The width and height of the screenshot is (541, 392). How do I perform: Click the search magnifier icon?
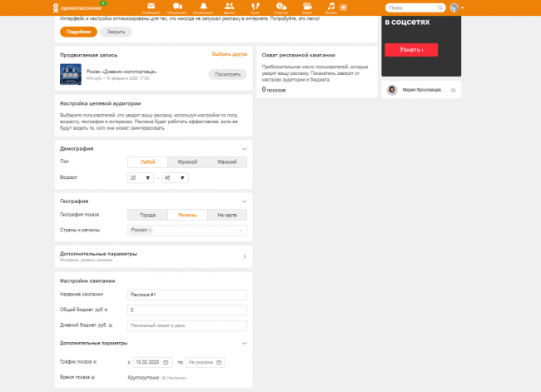tap(440, 7)
